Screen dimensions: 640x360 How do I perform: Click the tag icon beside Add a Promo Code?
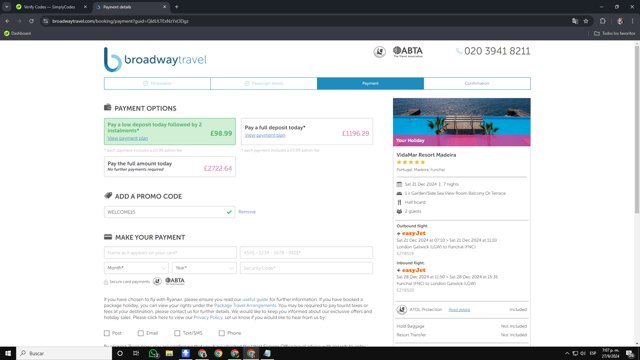108,196
